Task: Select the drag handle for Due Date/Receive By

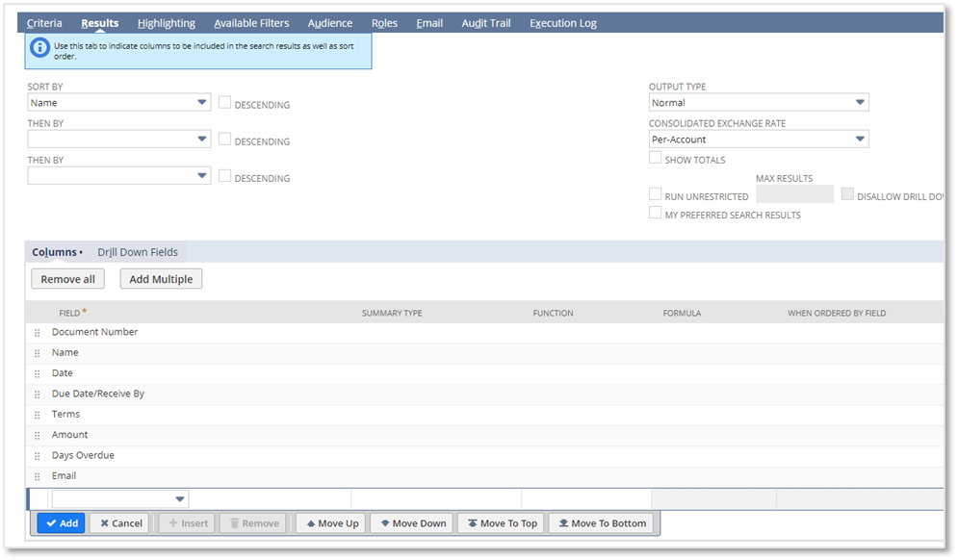Action: [x=38, y=394]
